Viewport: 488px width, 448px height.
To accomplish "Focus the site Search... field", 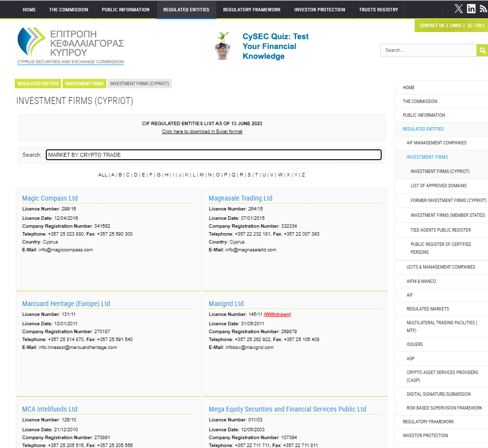I will point(428,50).
